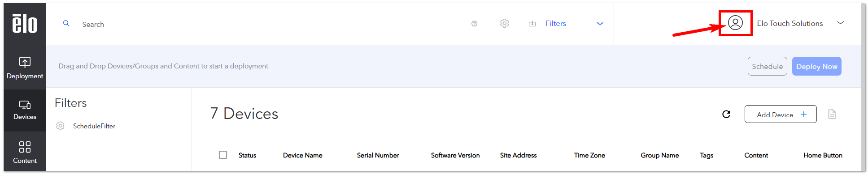Click the document report icon
The image size is (868, 174).
point(832,114)
